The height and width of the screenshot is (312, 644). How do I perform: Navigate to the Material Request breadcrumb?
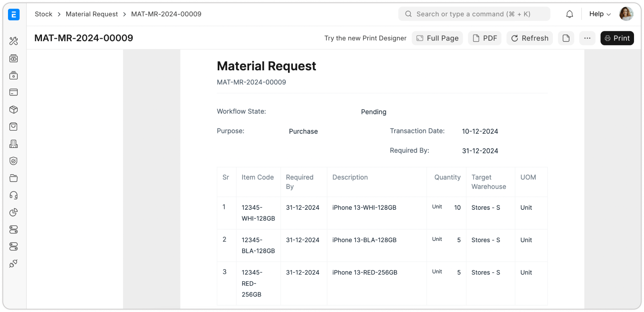point(91,14)
